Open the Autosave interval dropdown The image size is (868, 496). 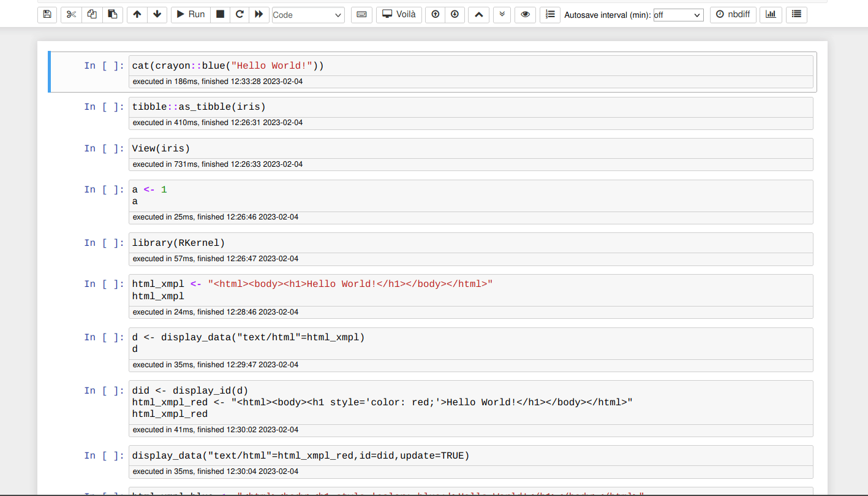click(x=678, y=15)
